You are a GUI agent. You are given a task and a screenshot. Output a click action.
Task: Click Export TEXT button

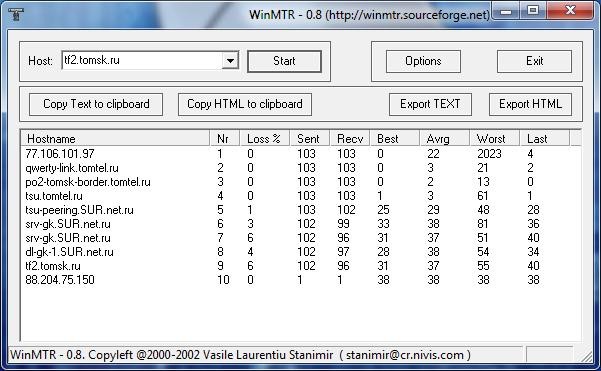point(430,104)
